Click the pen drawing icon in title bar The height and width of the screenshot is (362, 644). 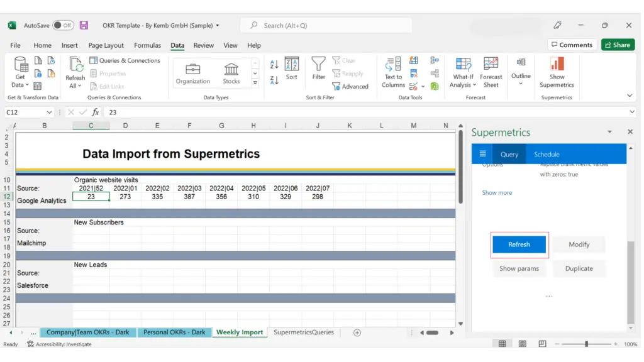[x=557, y=25]
